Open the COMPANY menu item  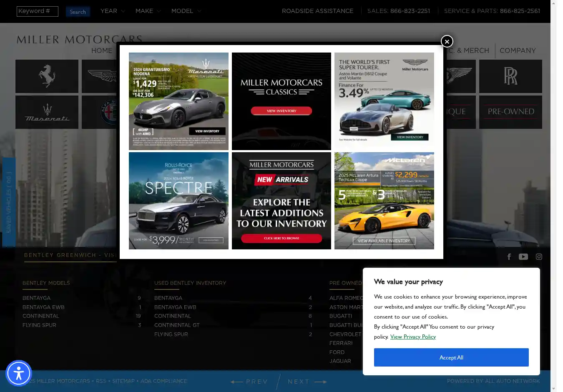[x=518, y=50]
